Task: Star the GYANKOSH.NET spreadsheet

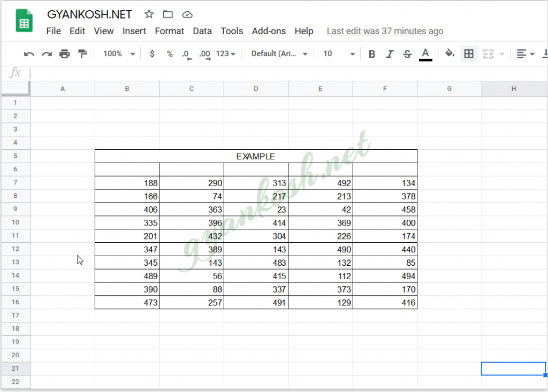Action: click(148, 14)
